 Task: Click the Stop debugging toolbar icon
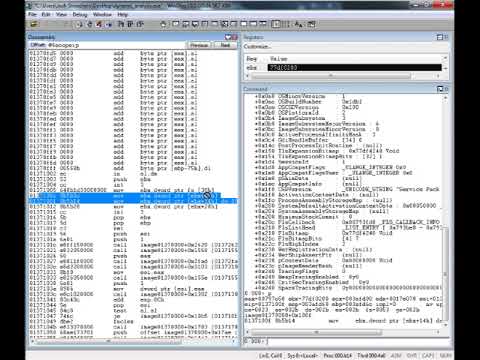coord(99,24)
